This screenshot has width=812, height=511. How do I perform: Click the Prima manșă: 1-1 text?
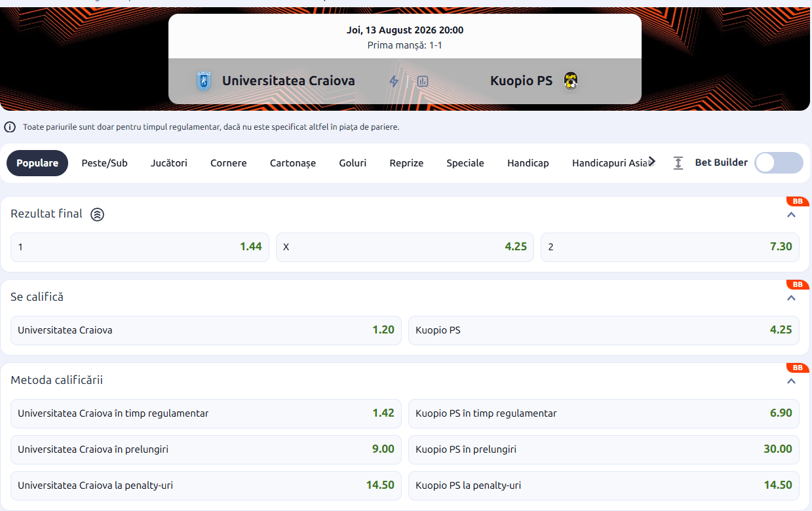405,45
